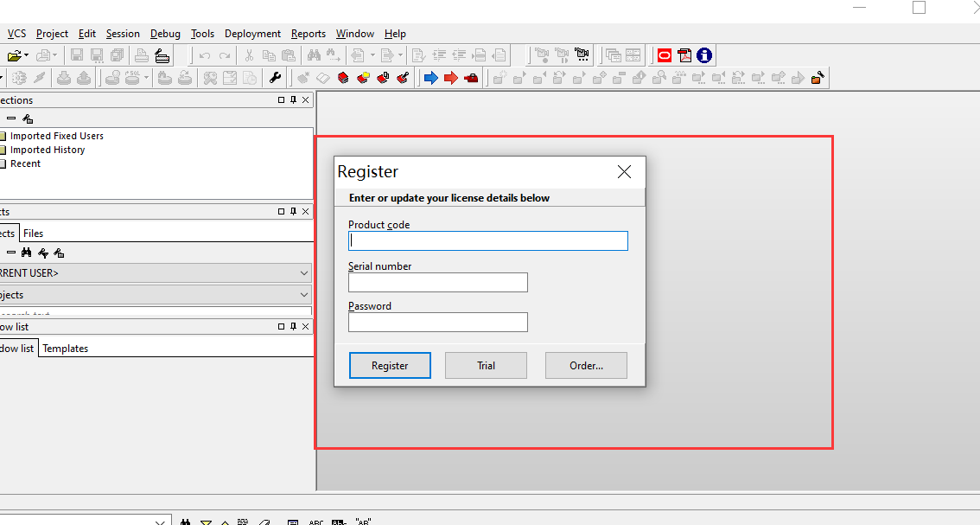Click the Cut scissors icon
Viewport: 980px width, 525px height.
[x=249, y=55]
